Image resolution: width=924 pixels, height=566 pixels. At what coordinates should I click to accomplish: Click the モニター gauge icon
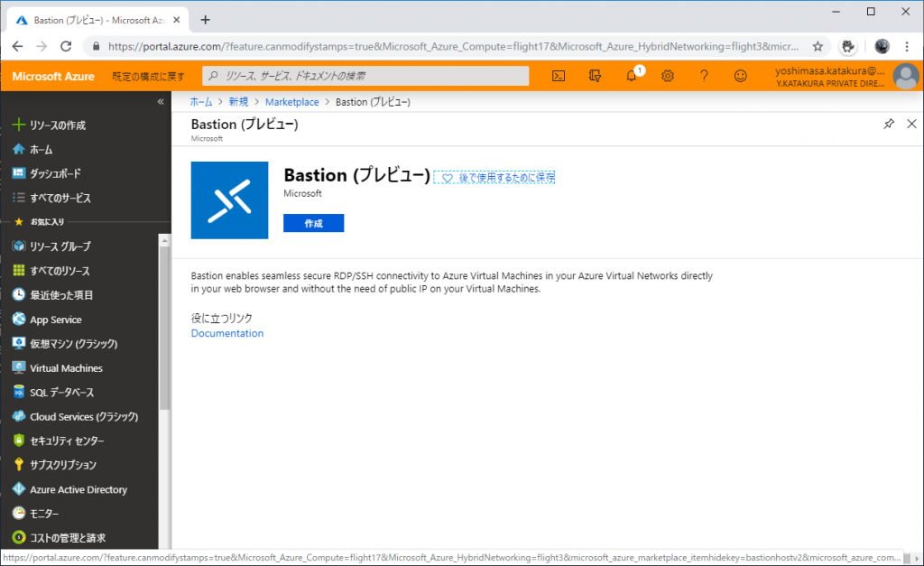click(19, 513)
